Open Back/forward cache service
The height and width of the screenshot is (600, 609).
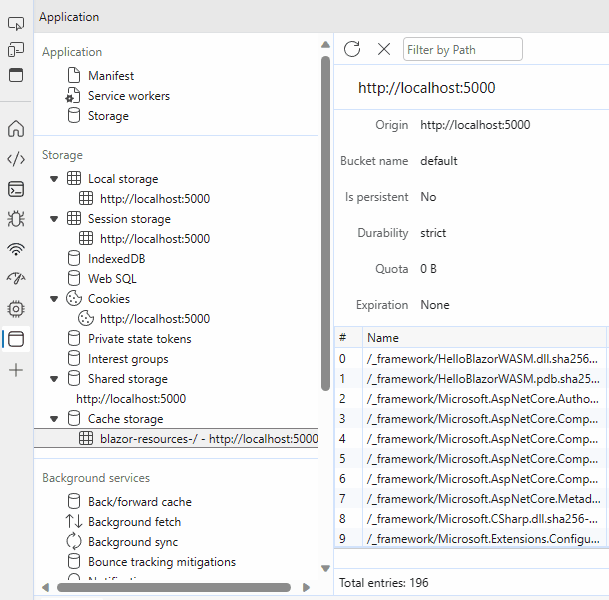point(139,502)
